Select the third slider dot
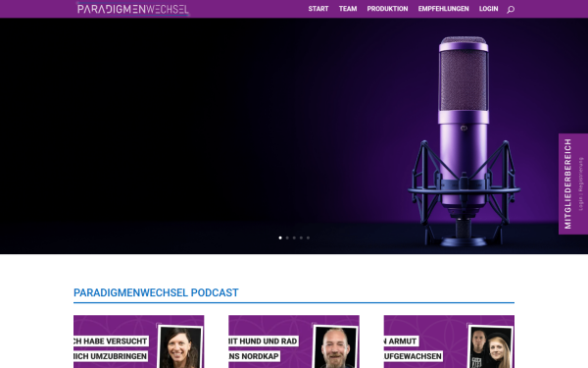Screen dimensions: 588x368 tap(294, 237)
